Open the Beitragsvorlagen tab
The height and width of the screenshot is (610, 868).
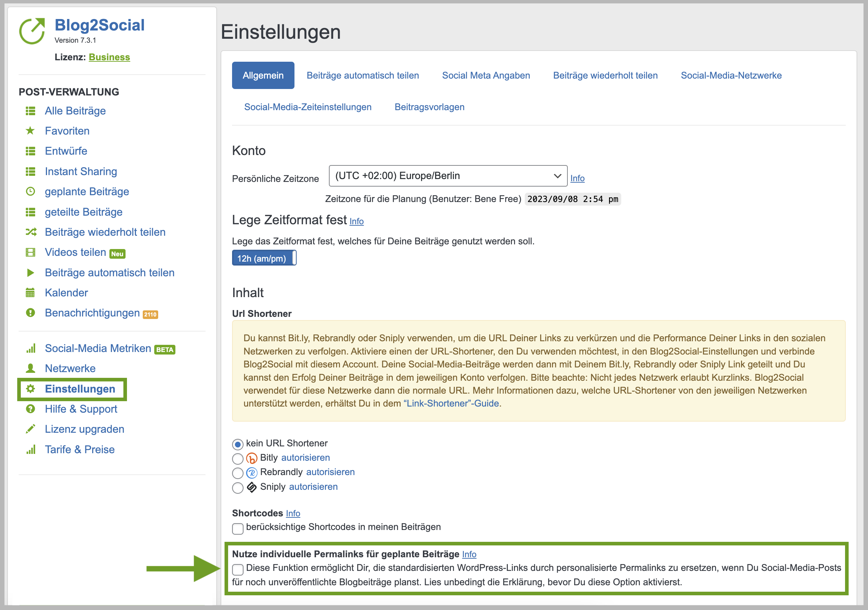[429, 107]
